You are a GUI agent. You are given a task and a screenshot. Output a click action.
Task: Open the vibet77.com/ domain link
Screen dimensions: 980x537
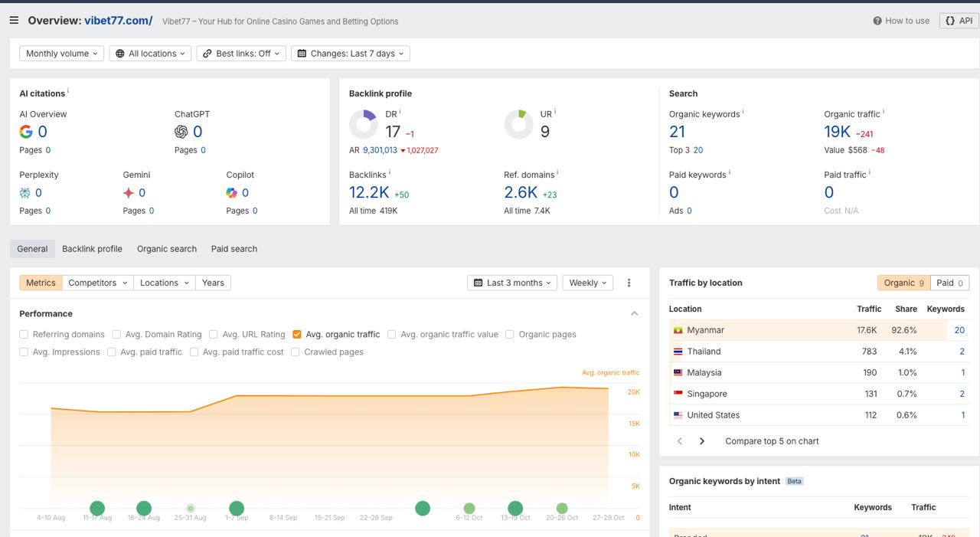pyautogui.click(x=119, y=21)
